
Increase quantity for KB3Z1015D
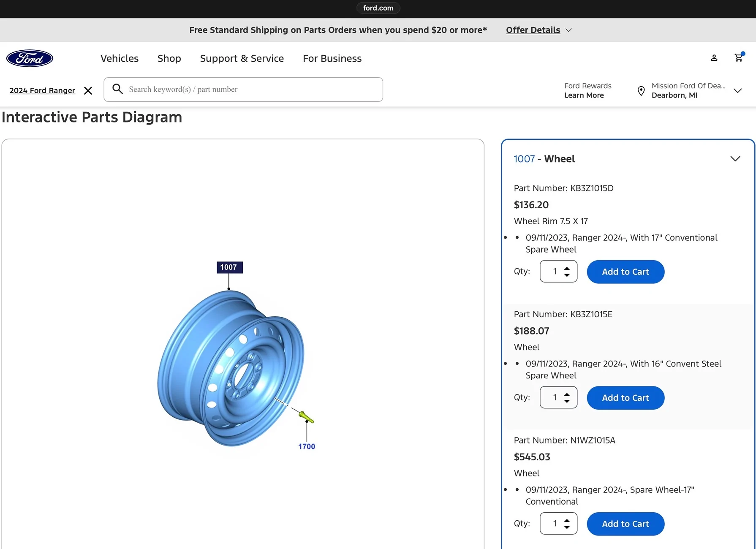point(567,268)
